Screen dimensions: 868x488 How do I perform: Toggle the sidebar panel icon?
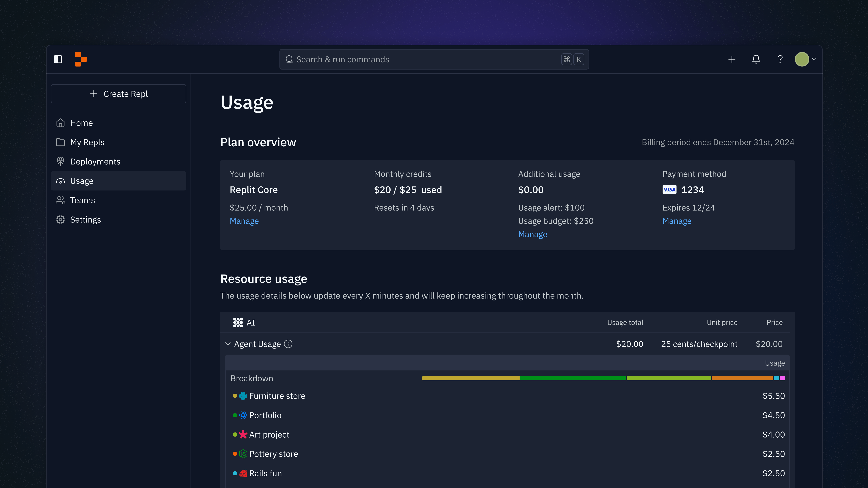point(58,59)
